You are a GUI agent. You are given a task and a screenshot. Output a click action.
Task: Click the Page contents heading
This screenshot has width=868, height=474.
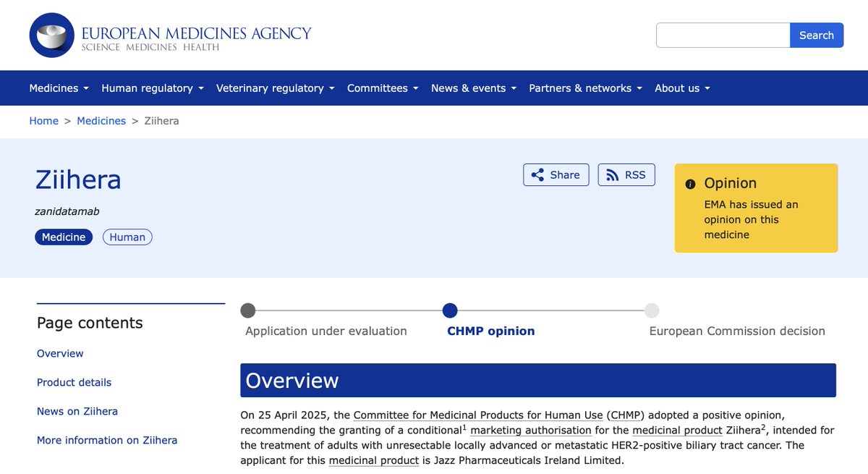(x=90, y=323)
